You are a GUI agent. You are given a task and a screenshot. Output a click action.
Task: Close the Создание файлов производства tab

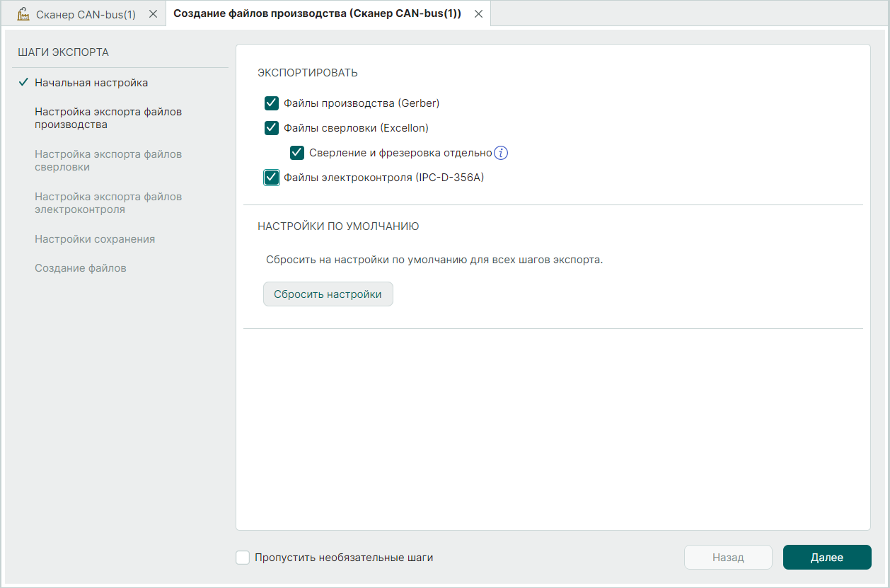coord(478,14)
